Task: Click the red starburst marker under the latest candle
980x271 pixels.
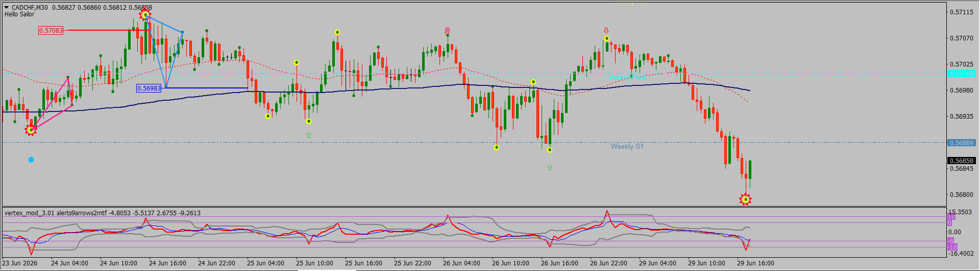Action: 745,199
